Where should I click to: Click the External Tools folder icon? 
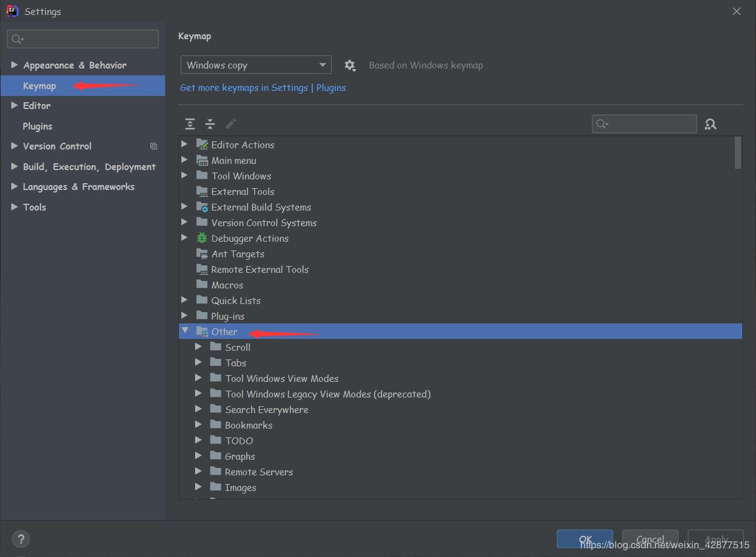[202, 191]
